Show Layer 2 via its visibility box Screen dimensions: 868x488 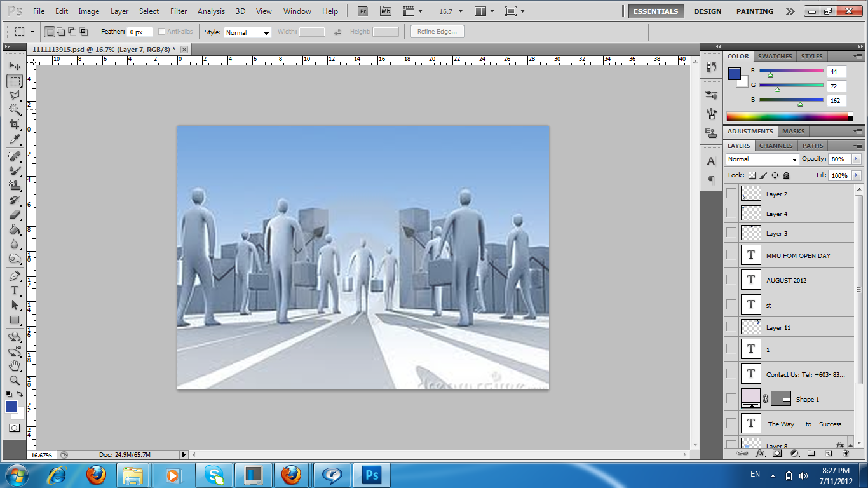tap(731, 194)
